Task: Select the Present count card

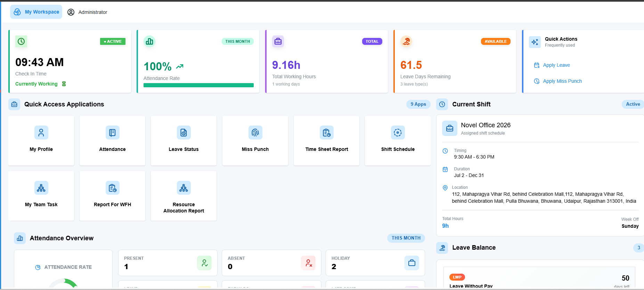Action: coord(168,263)
